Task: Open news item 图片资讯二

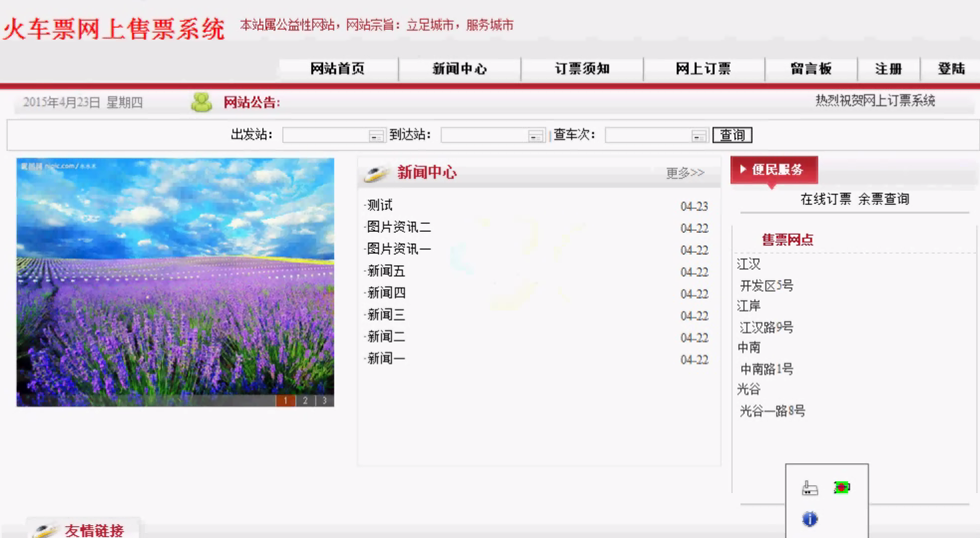Action: [x=399, y=227]
